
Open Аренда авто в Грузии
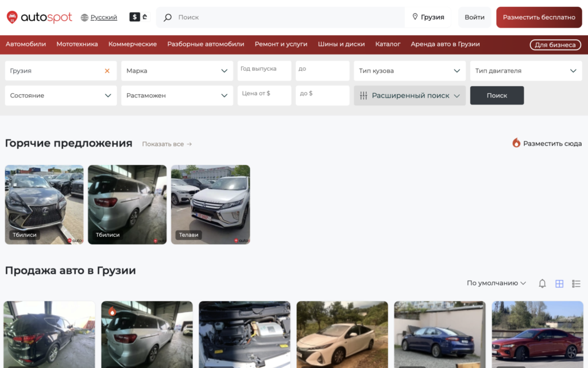[445, 44]
